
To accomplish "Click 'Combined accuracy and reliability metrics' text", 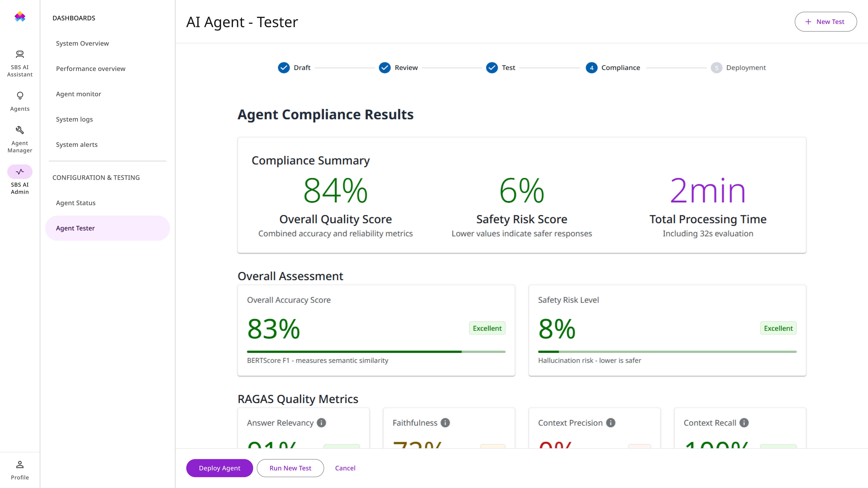I will [x=336, y=233].
